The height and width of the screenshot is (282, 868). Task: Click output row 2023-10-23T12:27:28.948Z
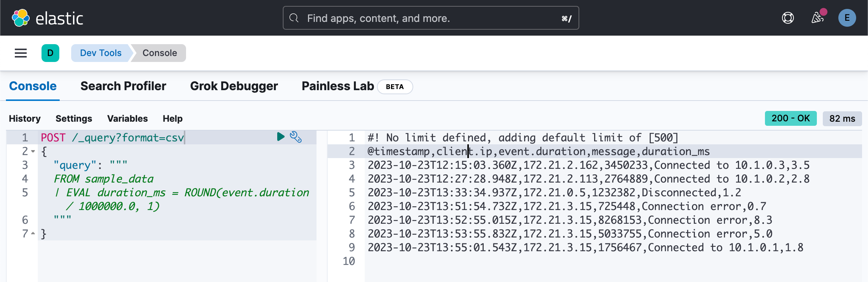[x=589, y=179]
